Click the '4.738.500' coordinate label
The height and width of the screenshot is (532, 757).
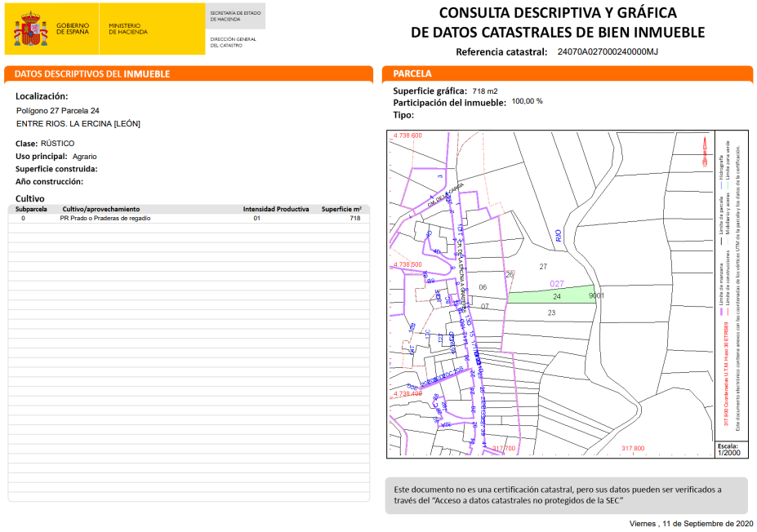click(407, 265)
